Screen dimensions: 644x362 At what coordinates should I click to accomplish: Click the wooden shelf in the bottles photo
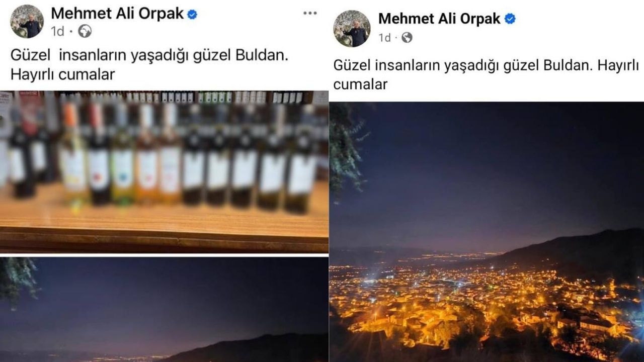click(164, 224)
